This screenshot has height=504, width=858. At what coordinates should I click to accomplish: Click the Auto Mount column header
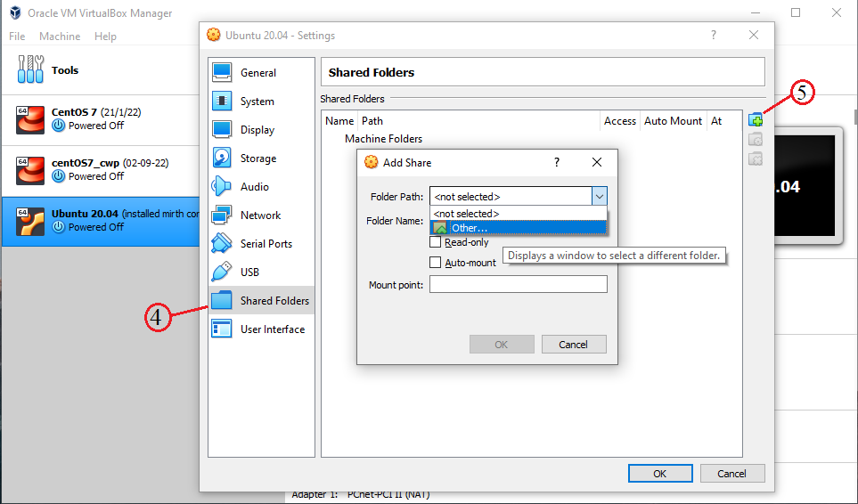(x=673, y=121)
